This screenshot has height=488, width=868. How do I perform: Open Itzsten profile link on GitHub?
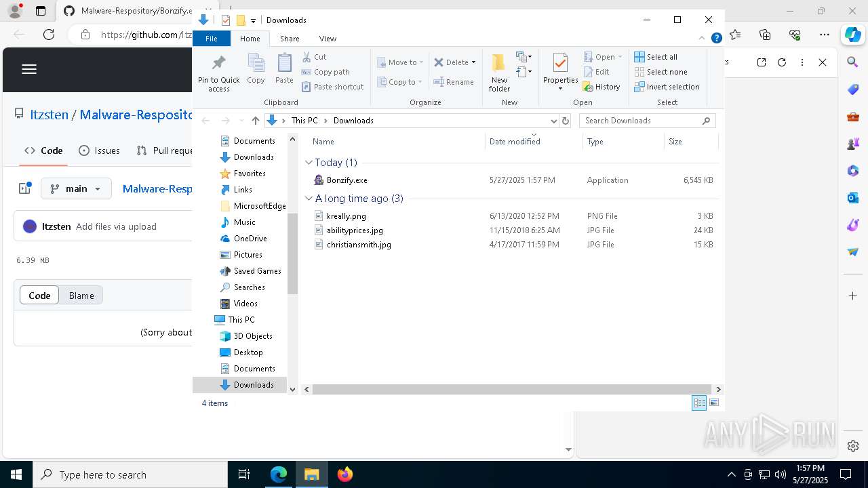click(x=49, y=115)
